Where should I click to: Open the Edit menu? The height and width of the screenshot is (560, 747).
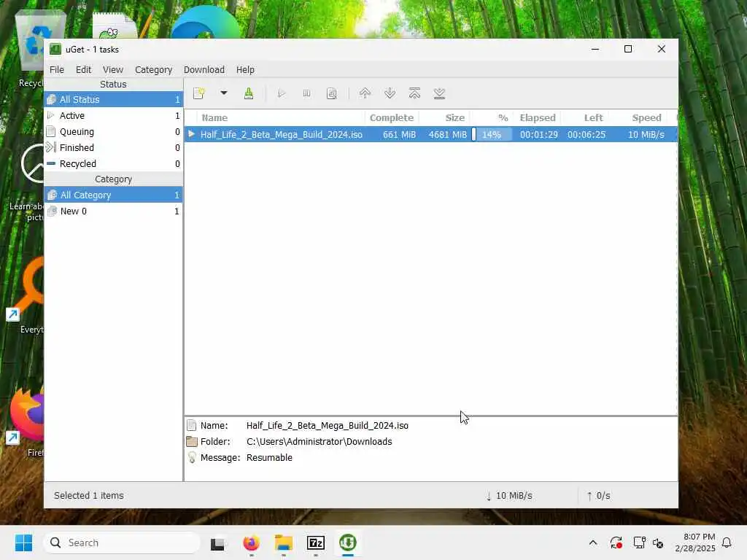coord(83,69)
